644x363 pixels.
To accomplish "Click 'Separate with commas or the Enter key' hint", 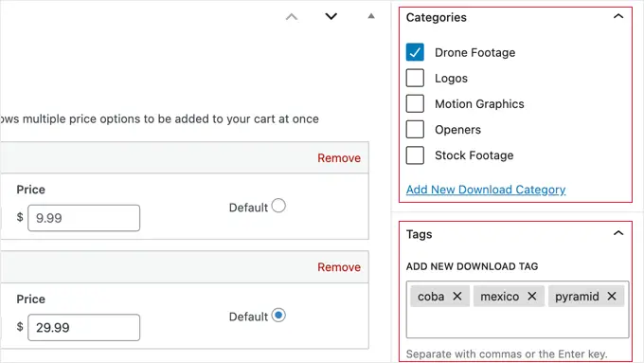I will (507, 354).
